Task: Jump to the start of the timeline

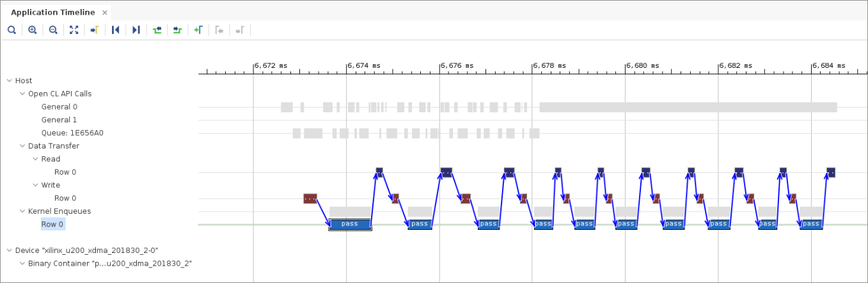Action: click(x=115, y=30)
